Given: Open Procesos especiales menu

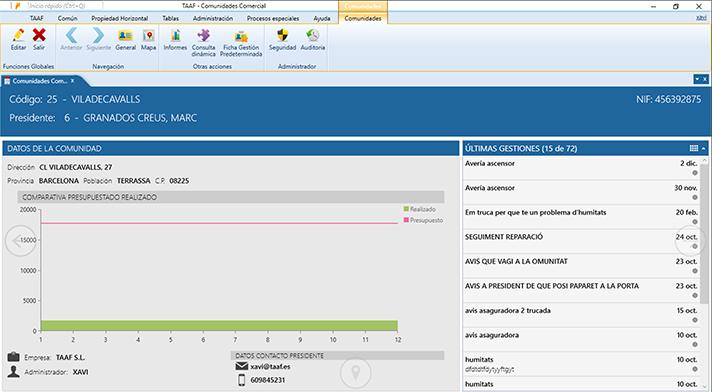Looking at the screenshot, I should click(x=273, y=18).
